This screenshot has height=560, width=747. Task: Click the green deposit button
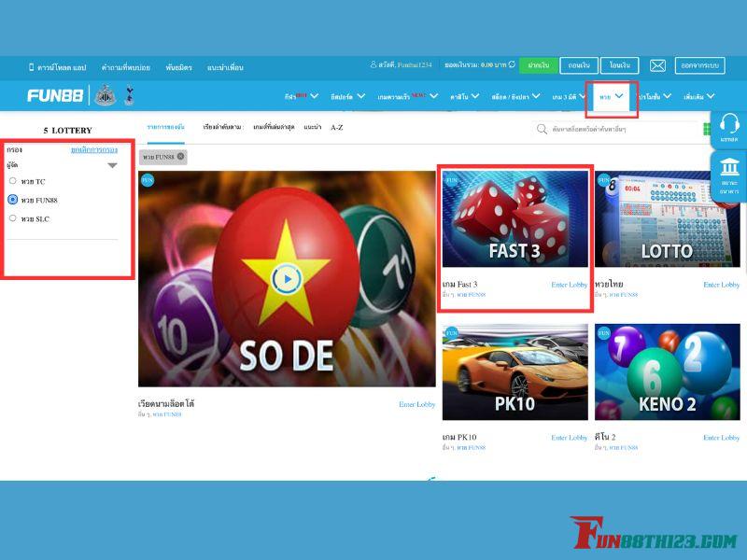coord(539,65)
